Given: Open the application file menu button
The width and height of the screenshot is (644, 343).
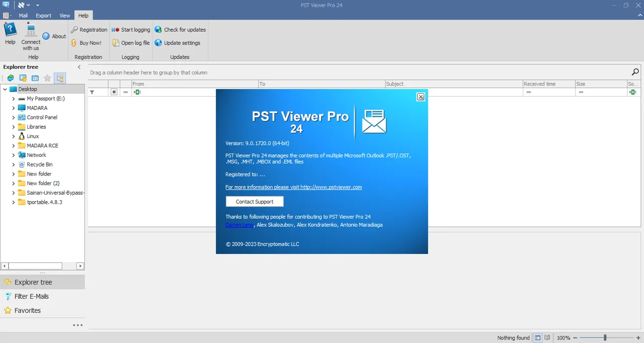Looking at the screenshot, I should pos(7,16).
